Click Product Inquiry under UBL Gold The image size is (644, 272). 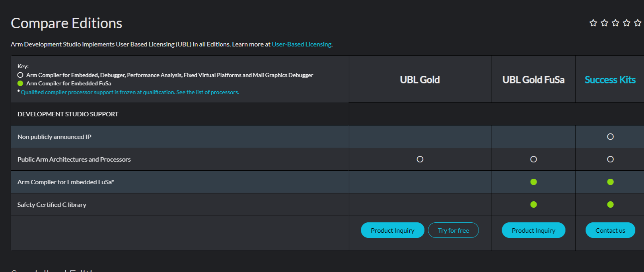pyautogui.click(x=393, y=230)
